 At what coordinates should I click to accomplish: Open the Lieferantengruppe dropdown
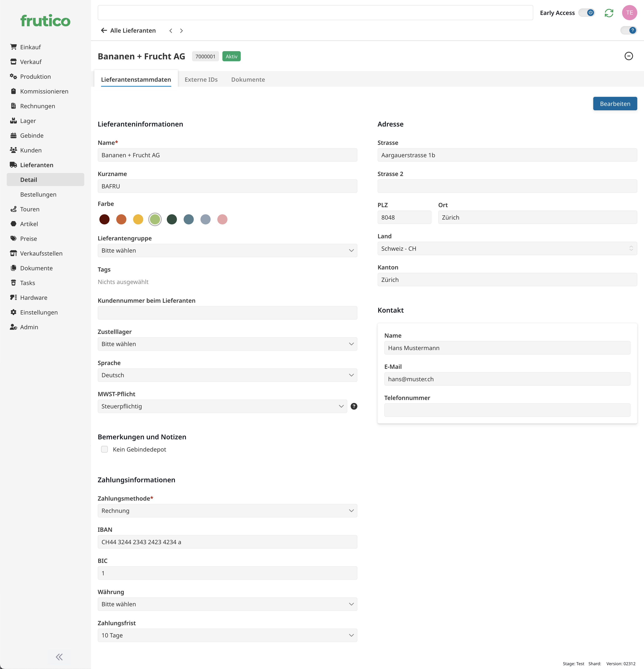point(227,251)
